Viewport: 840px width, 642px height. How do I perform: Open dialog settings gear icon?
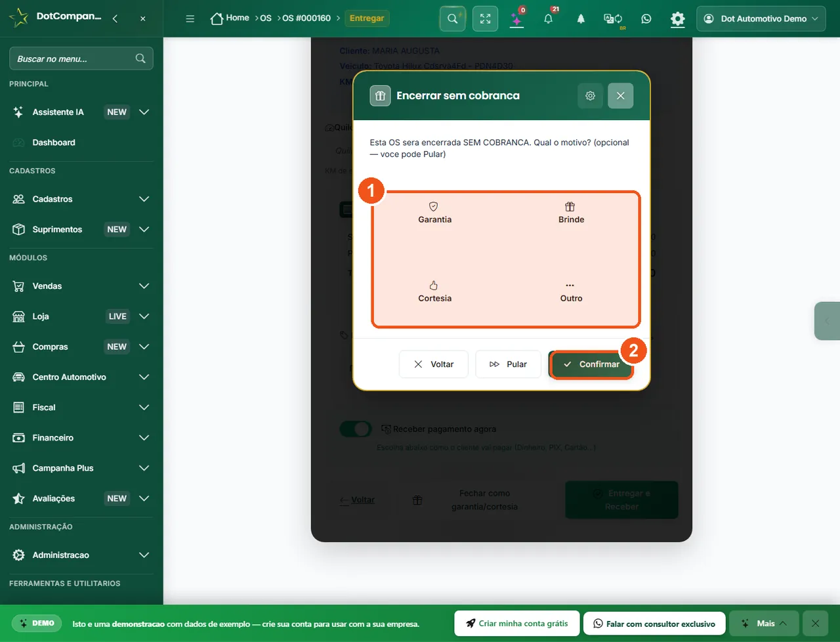[x=590, y=96]
